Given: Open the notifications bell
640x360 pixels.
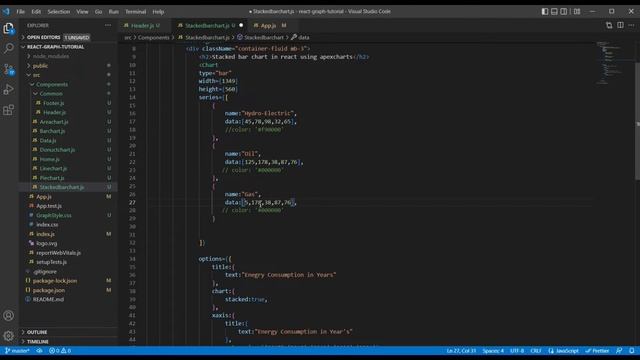Looking at the screenshot, I should coord(631,351).
